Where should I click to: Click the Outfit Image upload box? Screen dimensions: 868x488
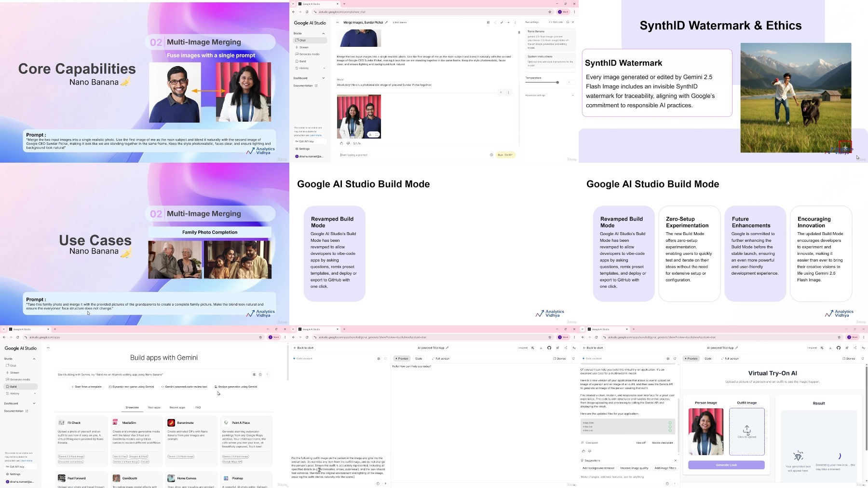[x=747, y=432]
